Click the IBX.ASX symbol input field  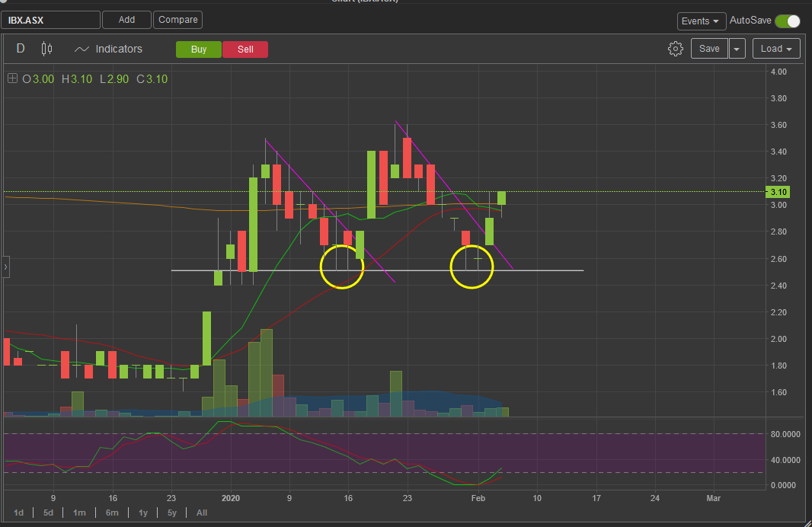pos(51,21)
